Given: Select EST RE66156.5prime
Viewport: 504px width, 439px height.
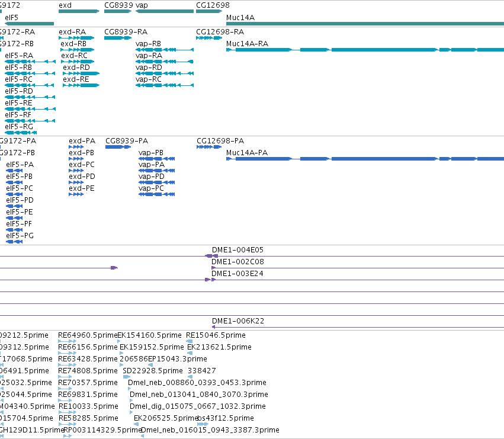Looking at the screenshot, I should click(88, 348).
